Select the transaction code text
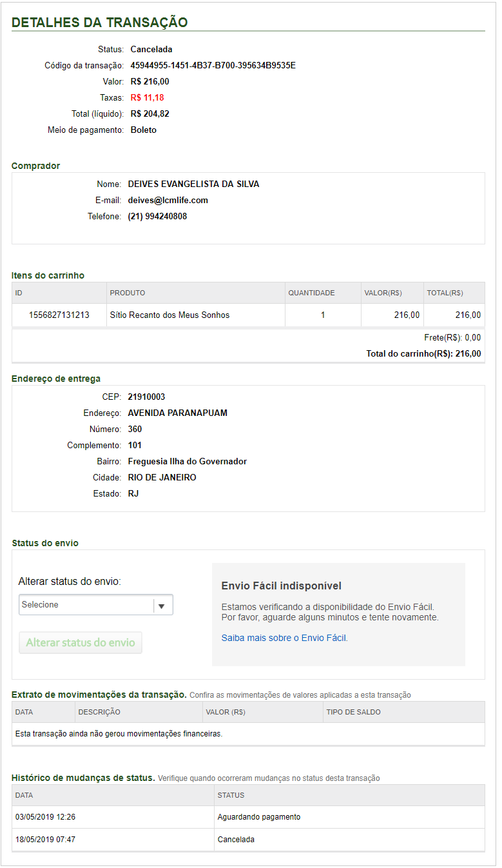The width and height of the screenshot is (502, 868). (213, 65)
